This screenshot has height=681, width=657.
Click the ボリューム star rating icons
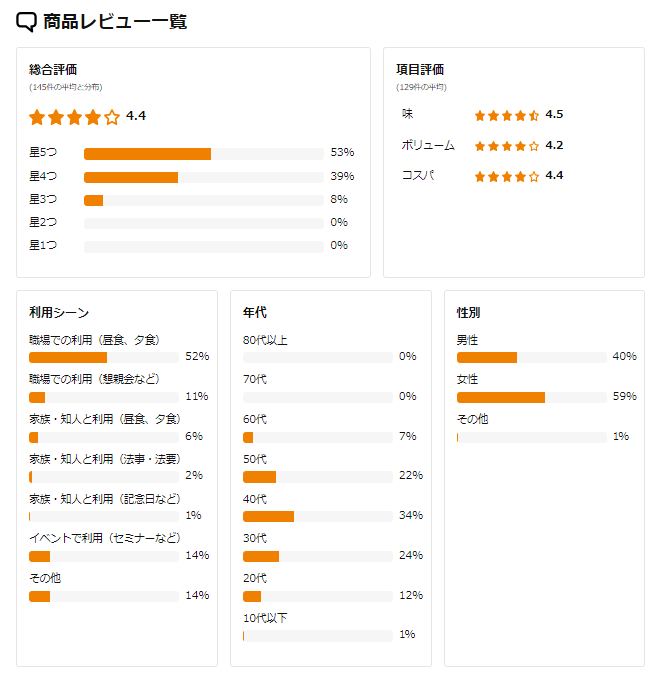pyautogui.click(x=506, y=146)
